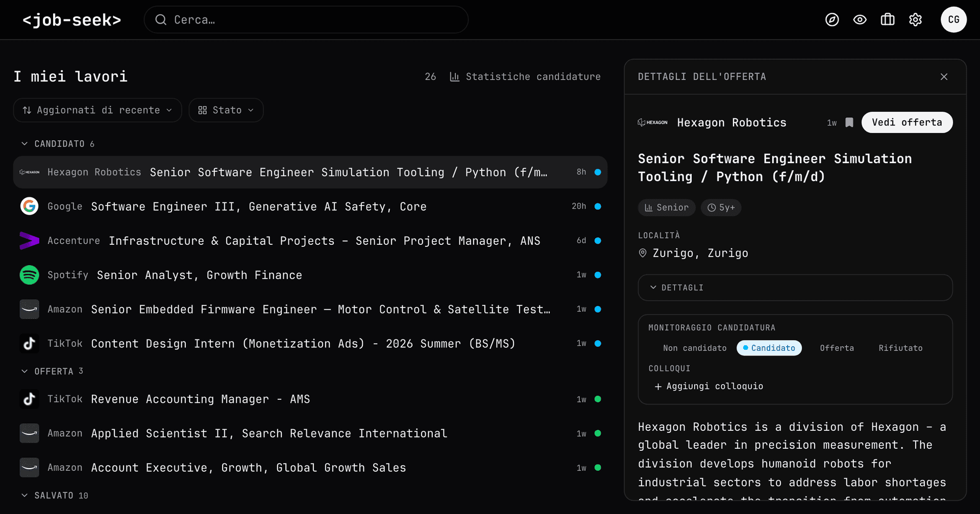Open Accenture Senior Project Manager job

310,240
